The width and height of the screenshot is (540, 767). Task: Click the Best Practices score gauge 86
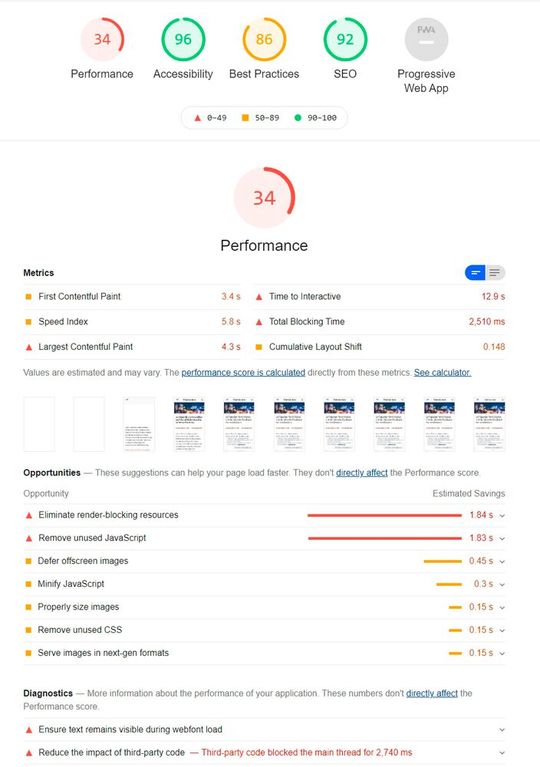tap(264, 39)
